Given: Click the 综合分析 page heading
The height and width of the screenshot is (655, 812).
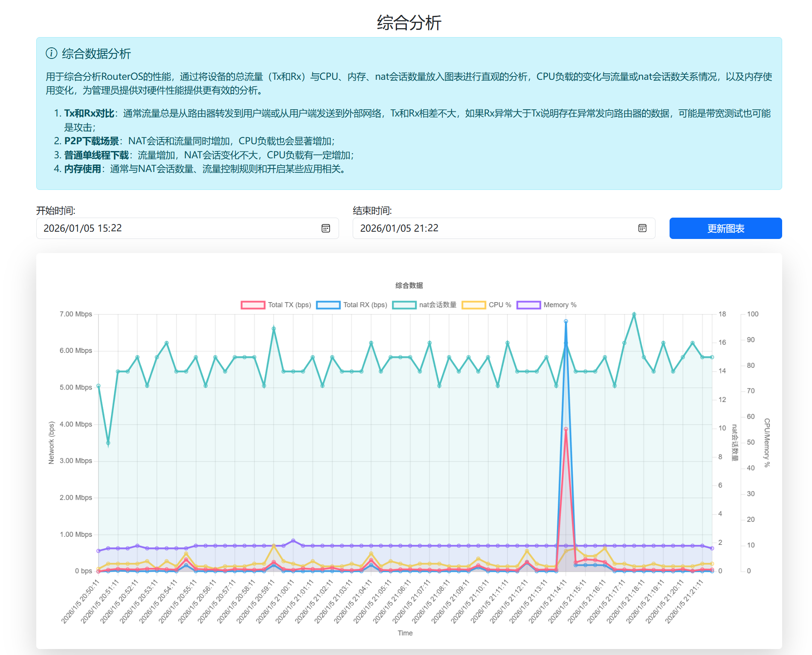Looking at the screenshot, I should (x=409, y=23).
